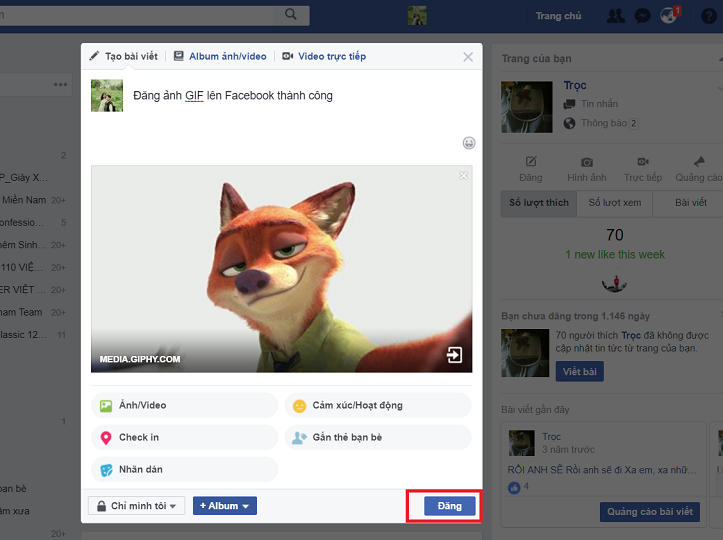Click the Quảng cáo megaphone icon
This screenshot has width=723, height=540.
point(699,161)
